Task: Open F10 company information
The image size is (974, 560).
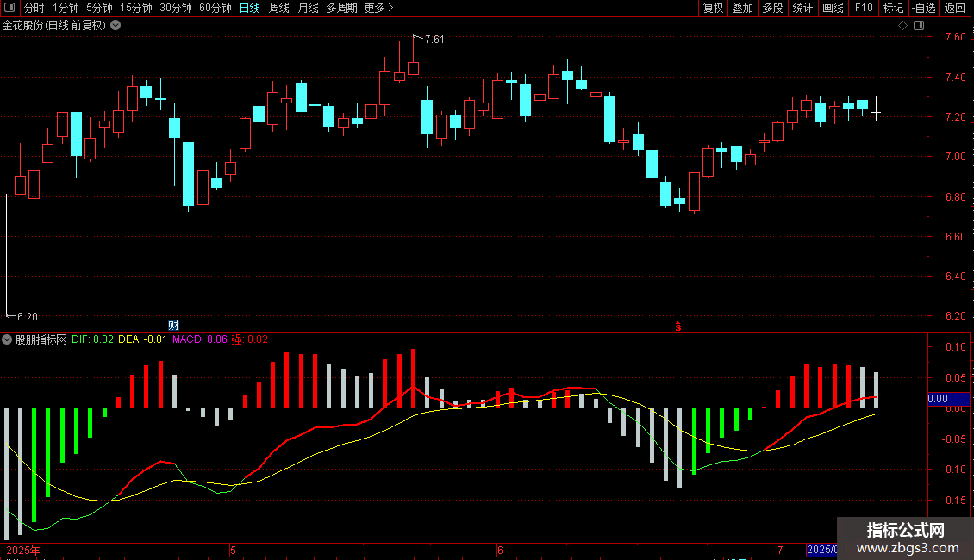Action: tap(864, 8)
